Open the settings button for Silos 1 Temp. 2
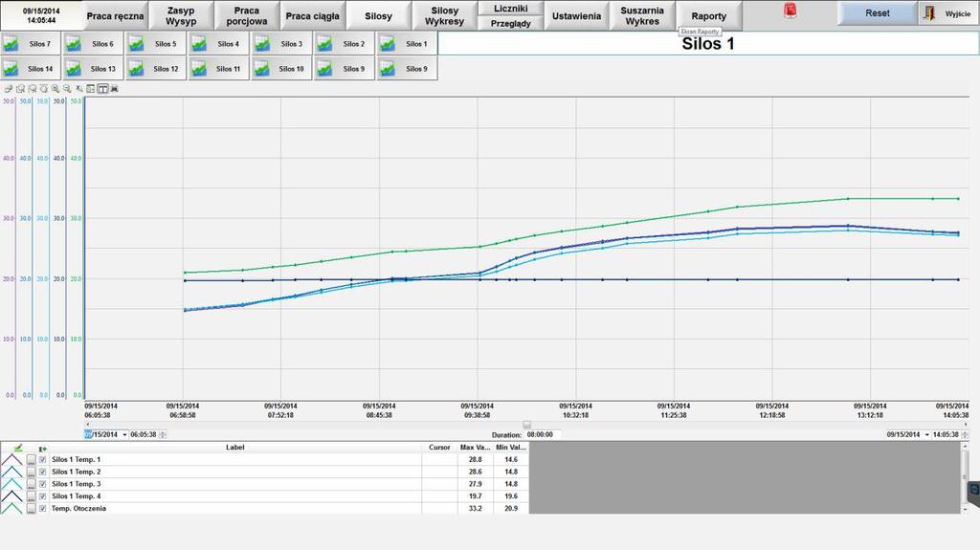The image size is (980, 550). tap(32, 472)
